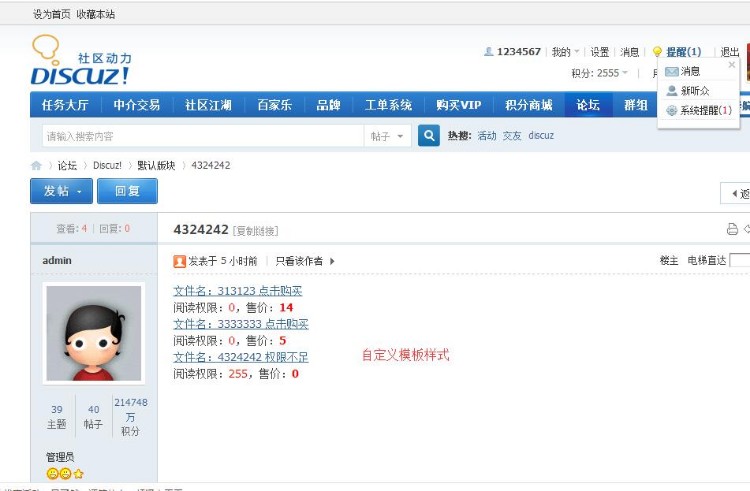750x491 pixels.
Task: Open the 中介交易 nav tab
Action: 137,105
